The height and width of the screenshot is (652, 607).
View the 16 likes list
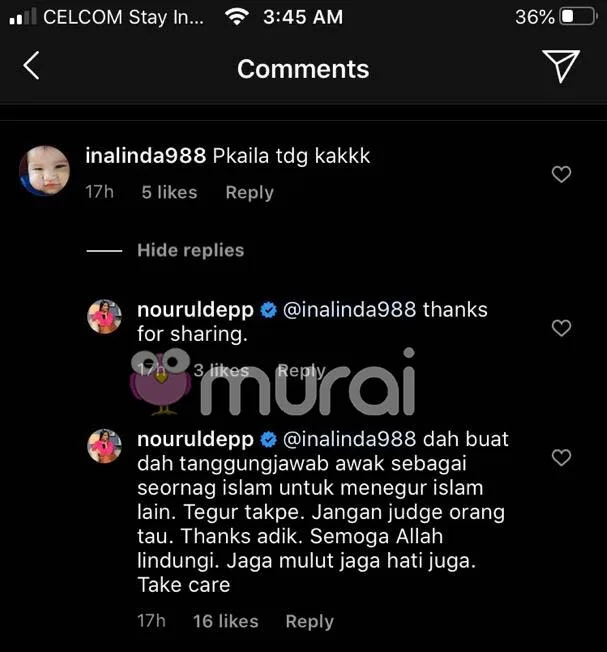226,621
